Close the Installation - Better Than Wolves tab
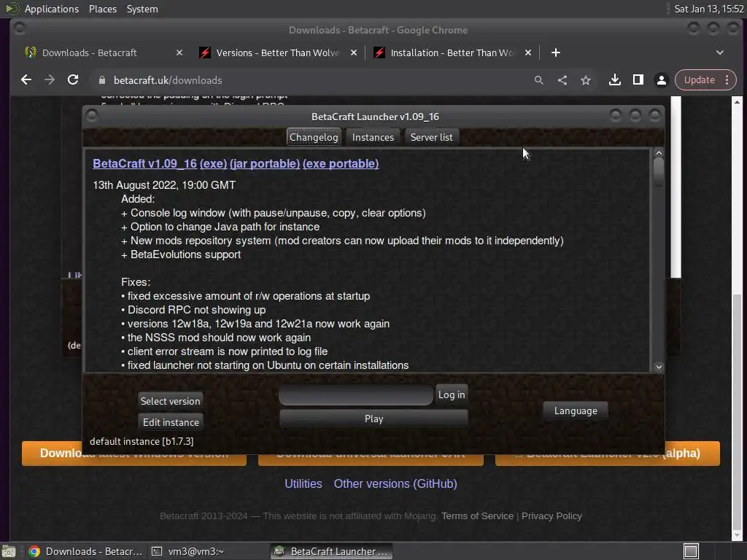 pyautogui.click(x=528, y=52)
